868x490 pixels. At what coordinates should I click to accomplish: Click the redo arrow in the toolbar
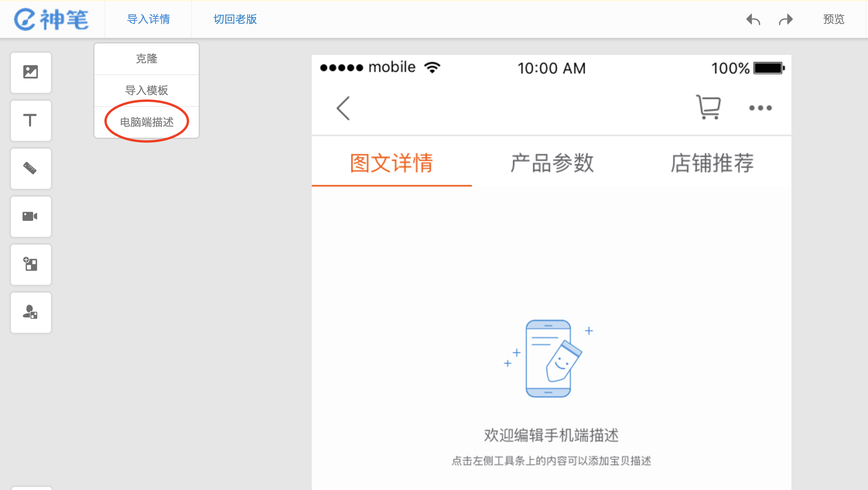point(785,19)
